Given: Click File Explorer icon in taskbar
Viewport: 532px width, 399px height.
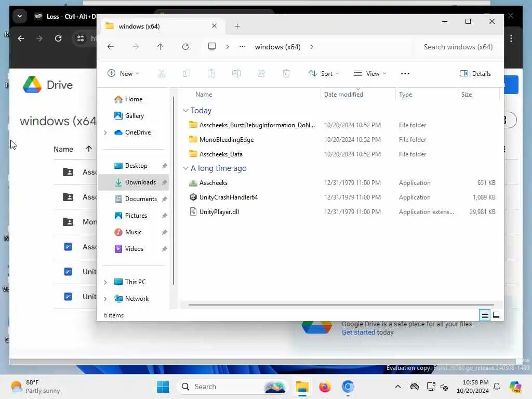Looking at the screenshot, I should click(x=302, y=387).
